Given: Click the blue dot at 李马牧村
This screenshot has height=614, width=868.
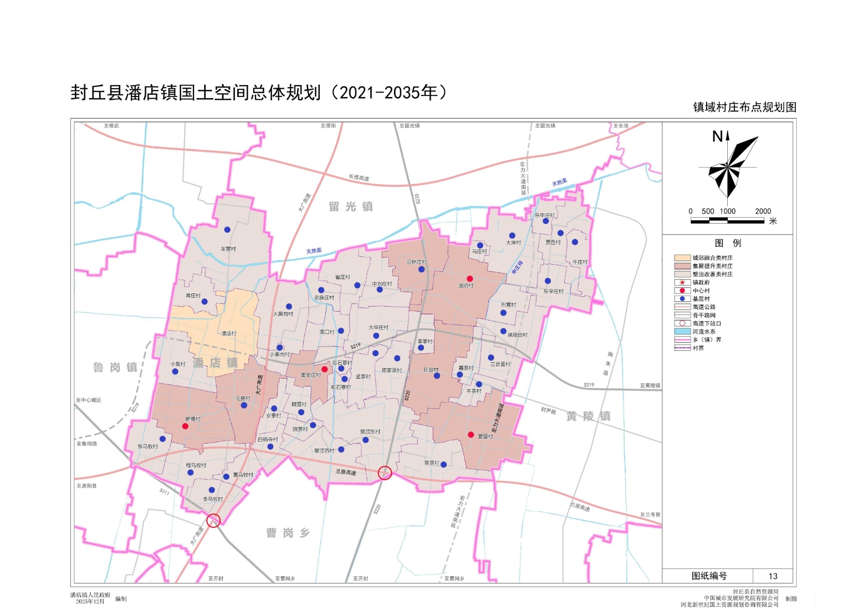Looking at the screenshot, I should coord(211,490).
